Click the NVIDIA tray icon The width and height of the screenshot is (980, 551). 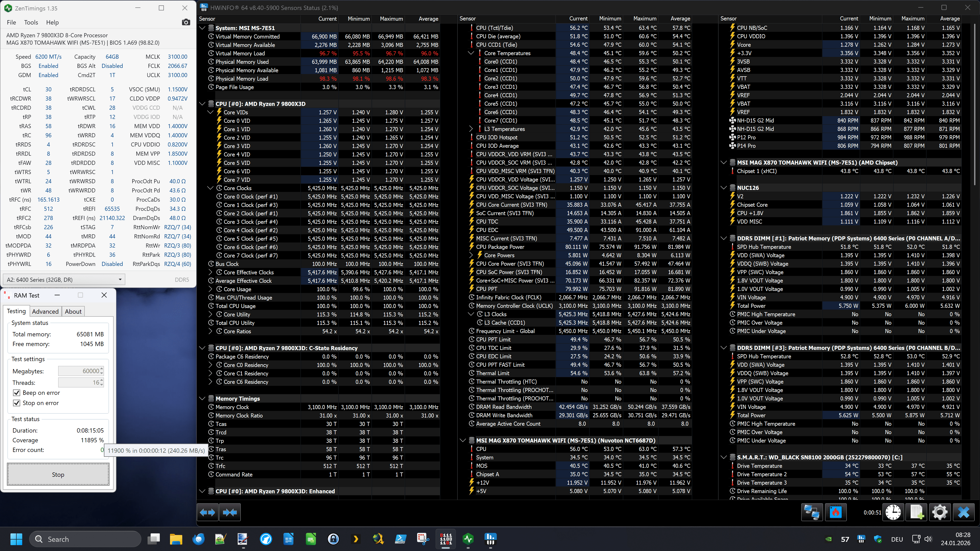828,539
